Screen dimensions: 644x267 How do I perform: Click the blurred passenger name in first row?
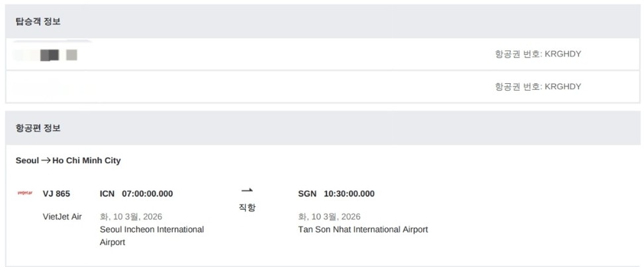pyautogui.click(x=46, y=55)
